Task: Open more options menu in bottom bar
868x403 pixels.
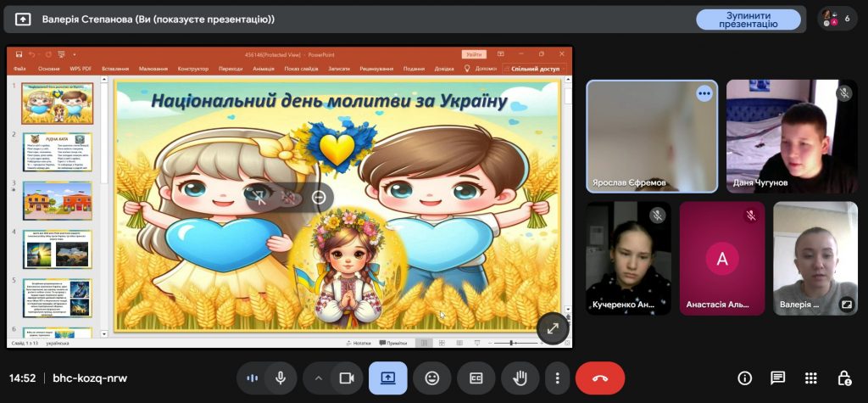Action: (x=557, y=378)
